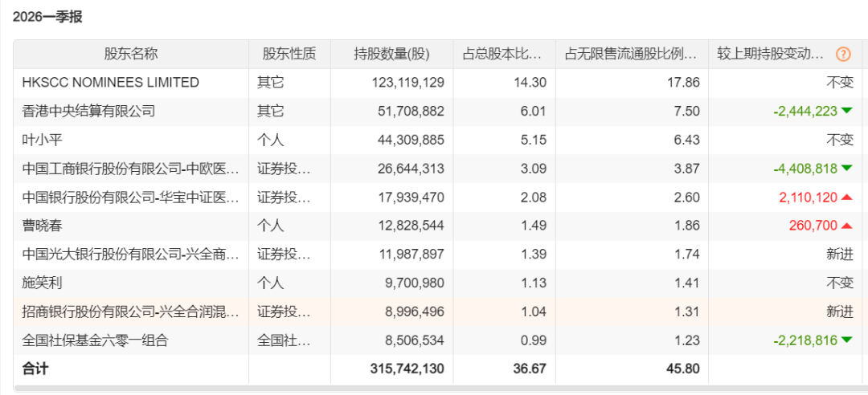The height and width of the screenshot is (395, 868).
Task: Click red up arrow beside 260,700
Action: pyautogui.click(x=846, y=226)
